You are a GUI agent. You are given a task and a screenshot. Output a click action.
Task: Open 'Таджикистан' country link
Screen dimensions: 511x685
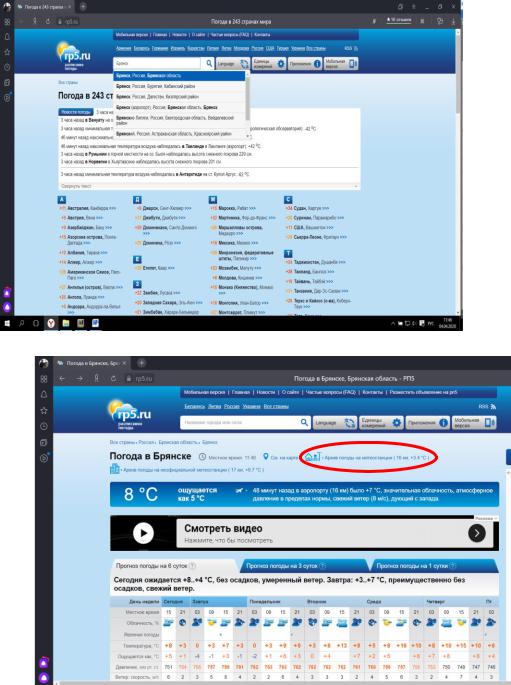(x=306, y=262)
